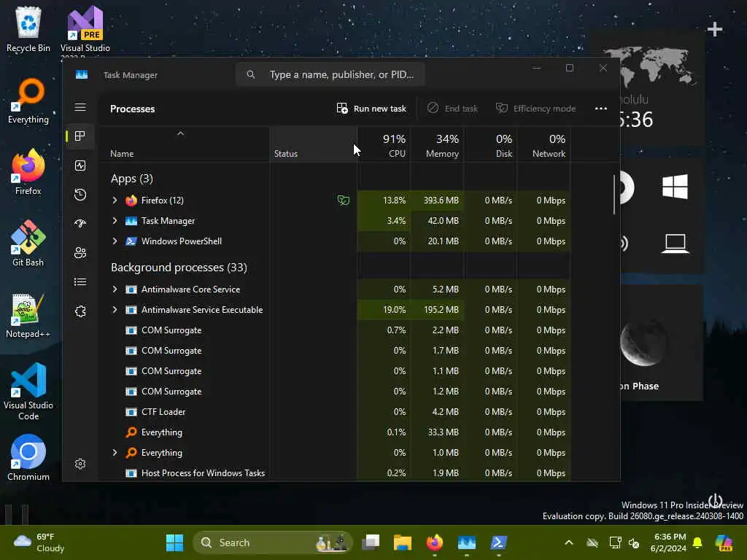
Task: Open Task View on the taskbar
Action: pyautogui.click(x=371, y=542)
